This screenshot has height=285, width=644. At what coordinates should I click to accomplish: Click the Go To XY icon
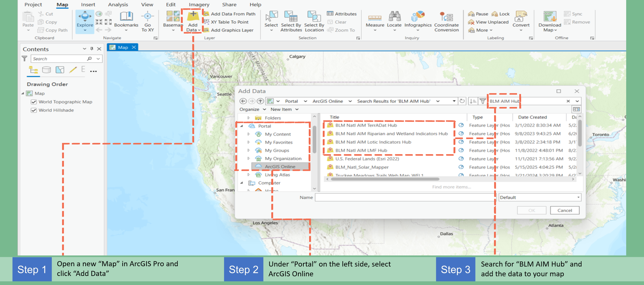(147, 17)
